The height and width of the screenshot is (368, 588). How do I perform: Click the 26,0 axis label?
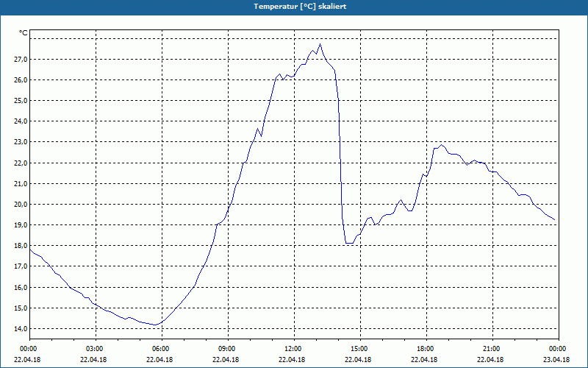(21, 80)
